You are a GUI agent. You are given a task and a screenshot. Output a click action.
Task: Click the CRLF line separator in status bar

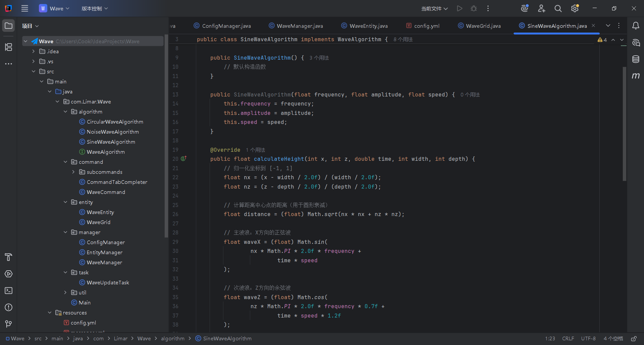point(568,339)
